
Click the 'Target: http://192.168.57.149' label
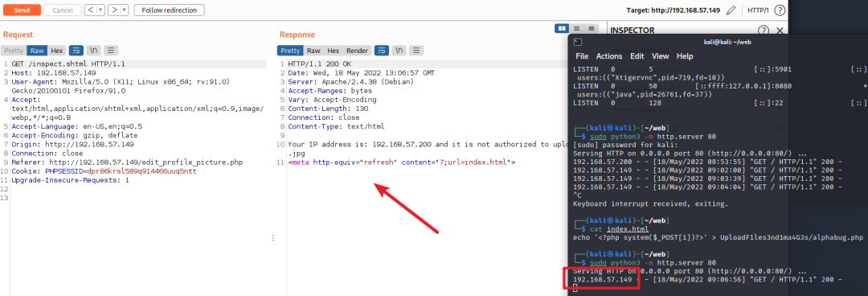pos(674,10)
